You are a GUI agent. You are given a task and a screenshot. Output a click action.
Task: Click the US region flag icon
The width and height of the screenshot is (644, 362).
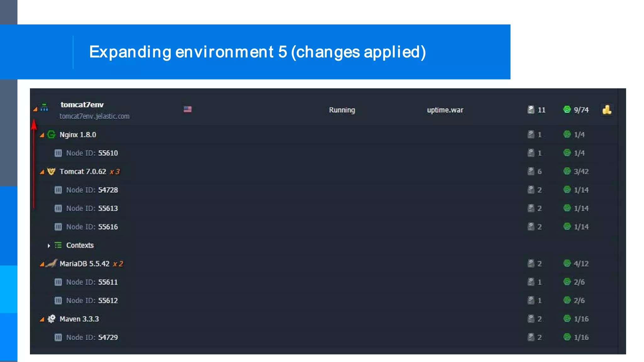188,109
